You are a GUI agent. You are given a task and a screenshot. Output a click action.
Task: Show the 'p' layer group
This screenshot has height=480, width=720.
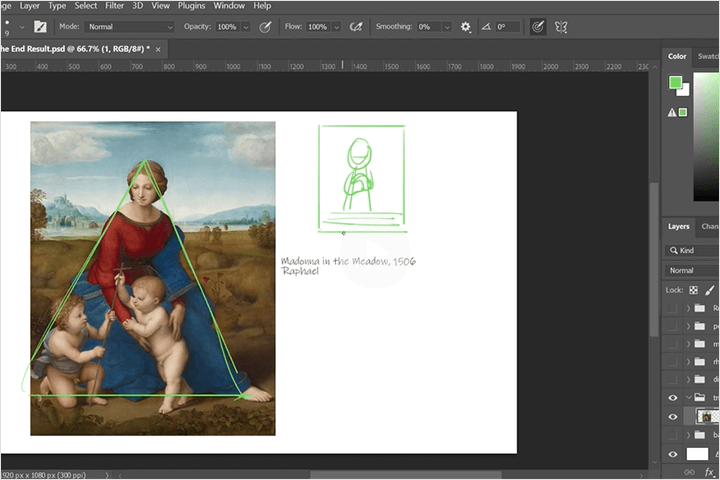(672, 326)
